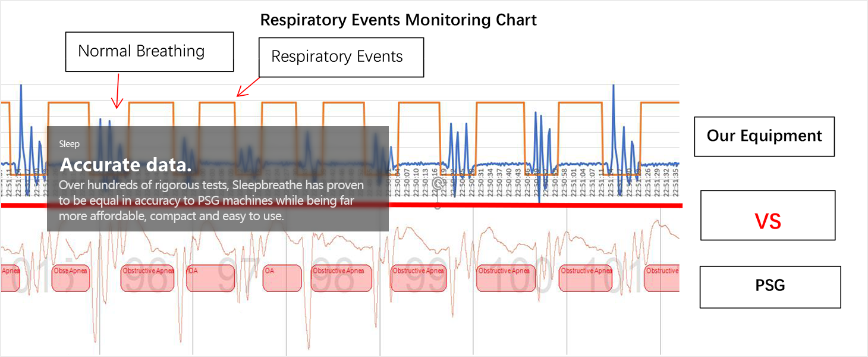Click the 22:50:31 timestamp on the time axis
Viewport: 868px width, 357px height.
tap(481, 181)
